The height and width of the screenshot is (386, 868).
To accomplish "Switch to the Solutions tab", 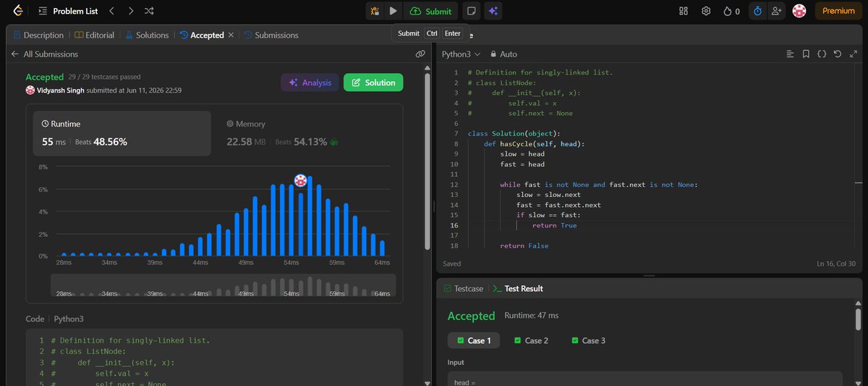I will pos(147,35).
